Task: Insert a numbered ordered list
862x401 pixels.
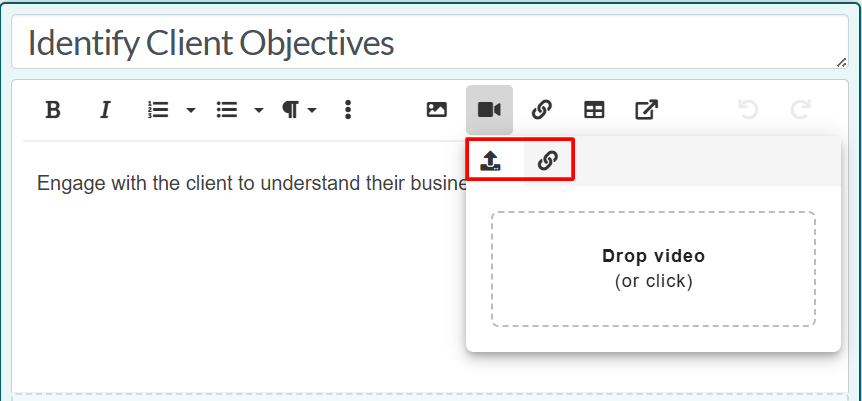Action: (x=158, y=110)
